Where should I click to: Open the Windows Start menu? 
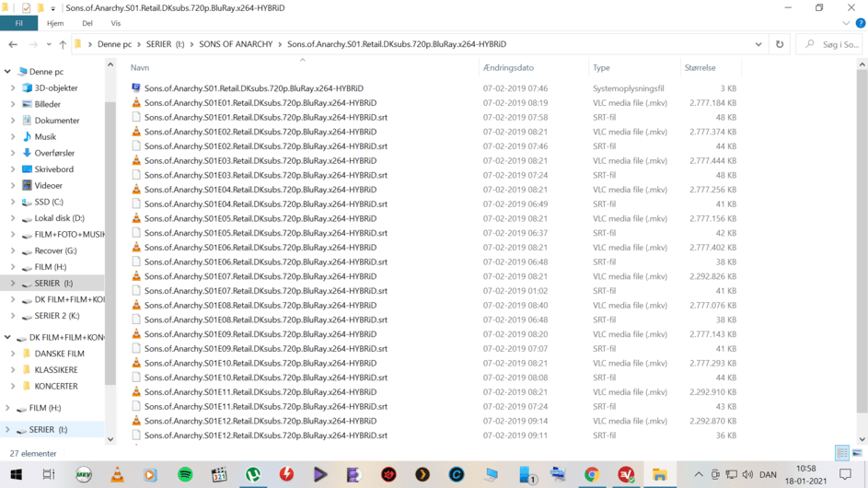[16, 475]
